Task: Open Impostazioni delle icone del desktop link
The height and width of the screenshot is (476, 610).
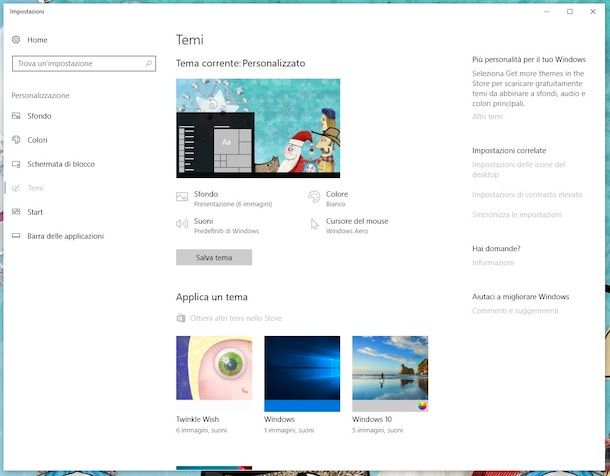Action: tap(519, 170)
